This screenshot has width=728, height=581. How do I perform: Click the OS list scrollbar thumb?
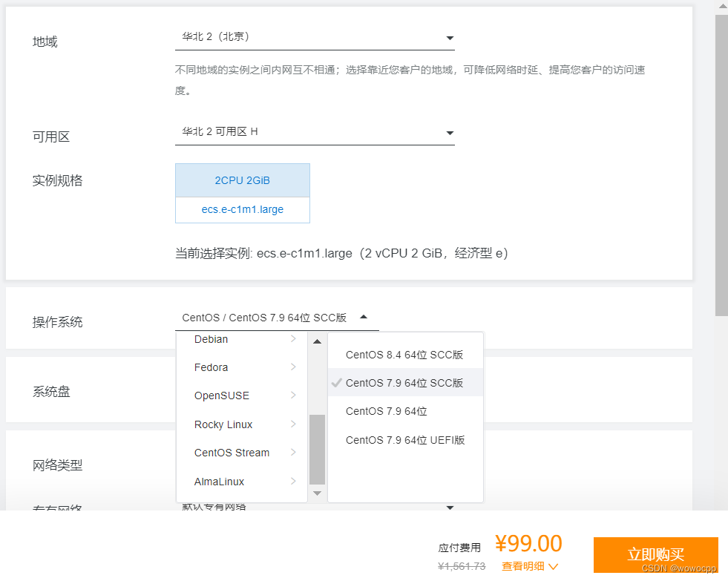(317, 449)
